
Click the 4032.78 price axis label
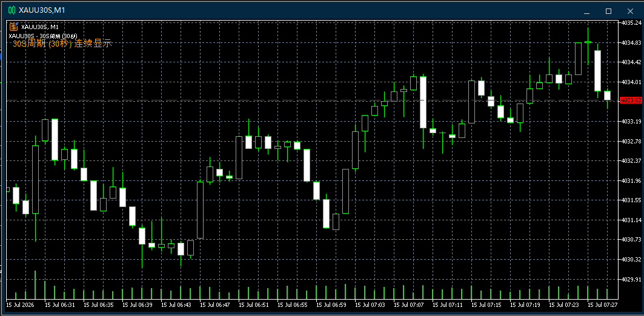631,141
